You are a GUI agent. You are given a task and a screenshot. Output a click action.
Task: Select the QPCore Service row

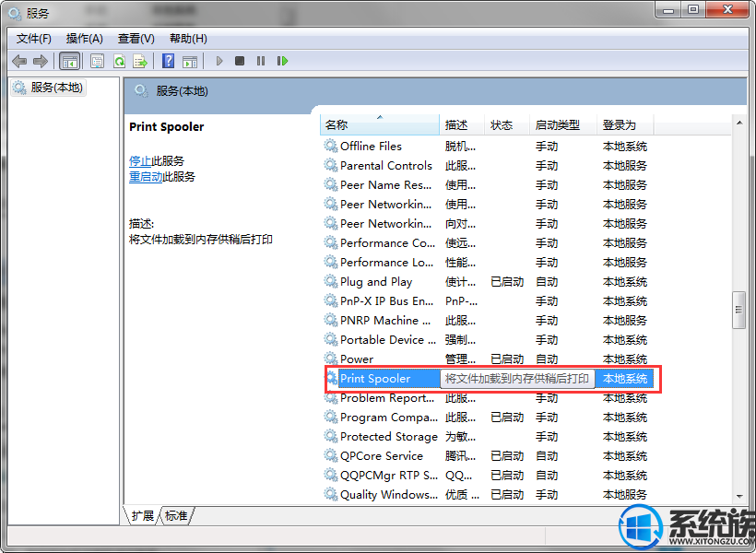pyautogui.click(x=486, y=455)
